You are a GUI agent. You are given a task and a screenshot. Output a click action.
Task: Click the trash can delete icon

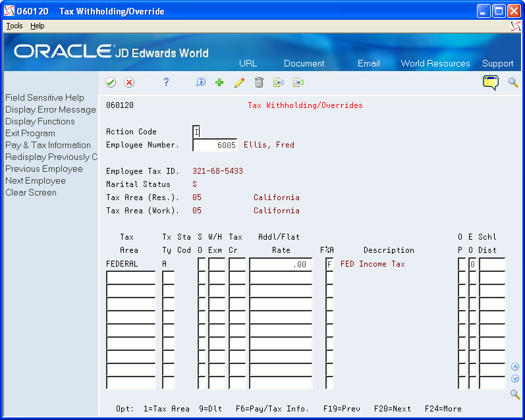[x=259, y=82]
